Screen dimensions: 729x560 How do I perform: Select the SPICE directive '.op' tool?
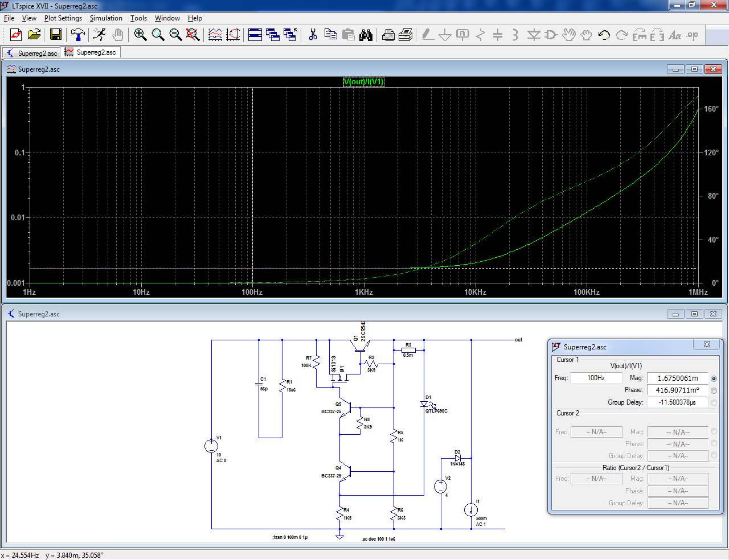coord(693,35)
